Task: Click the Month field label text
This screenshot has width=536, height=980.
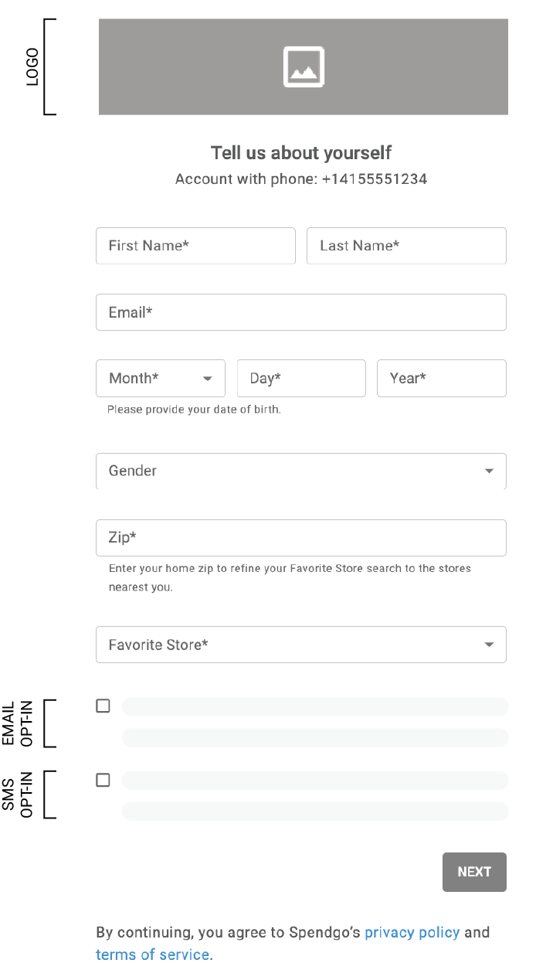Action: (134, 378)
